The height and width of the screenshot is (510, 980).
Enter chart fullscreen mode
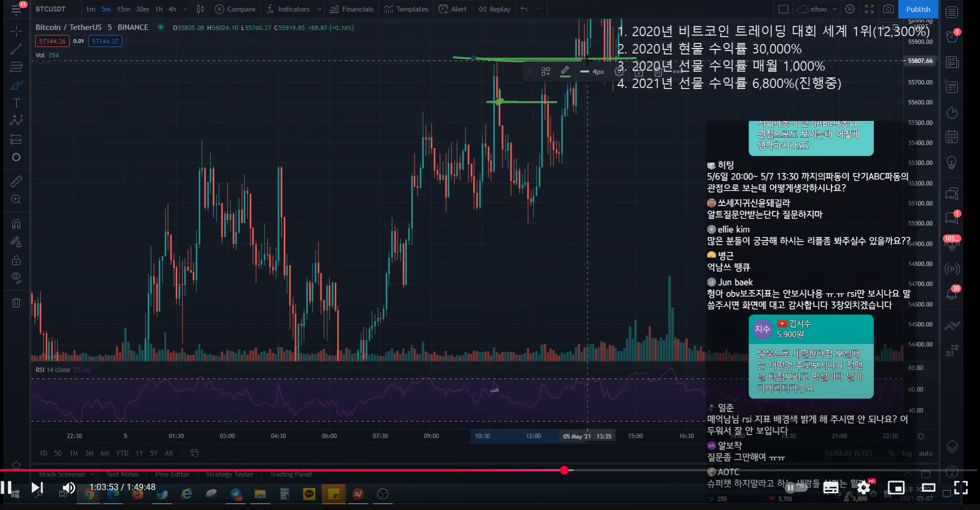pos(869,9)
